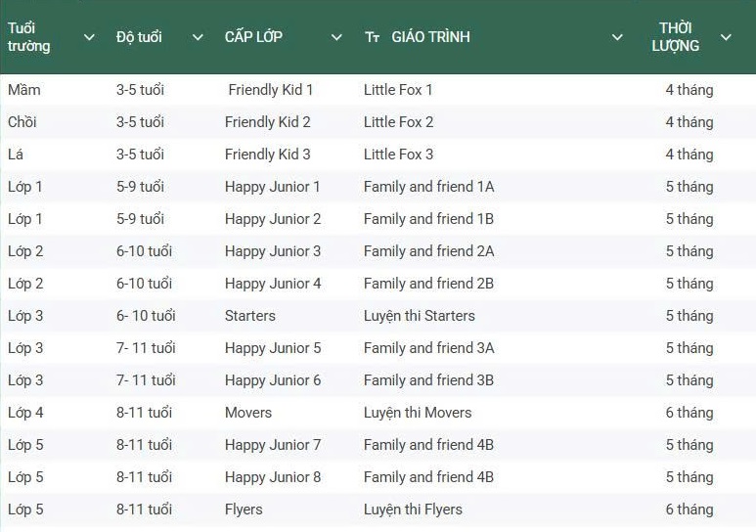The image size is (756, 532).
Task: Click the 'Family and friend 3A' cell
Action: tap(429, 348)
